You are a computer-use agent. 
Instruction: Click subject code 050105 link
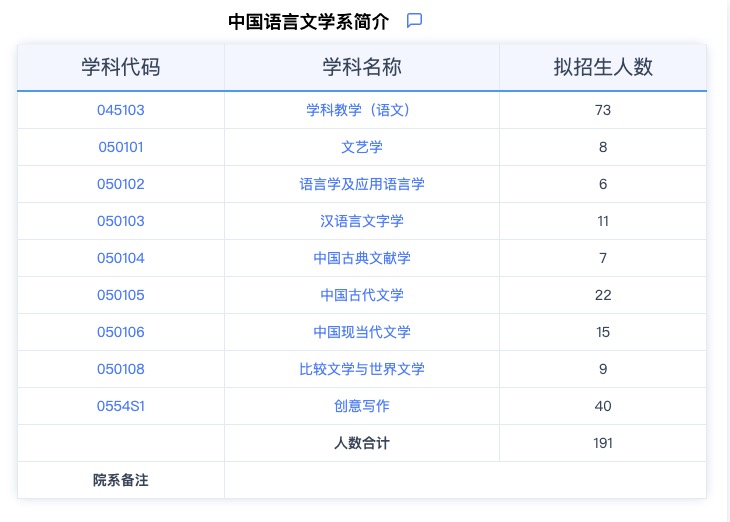(x=121, y=295)
